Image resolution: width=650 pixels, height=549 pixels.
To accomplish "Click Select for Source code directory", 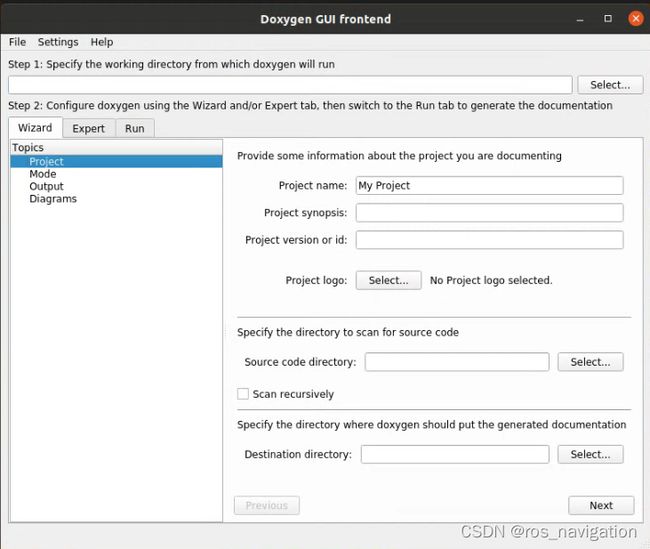I will pyautogui.click(x=590, y=362).
